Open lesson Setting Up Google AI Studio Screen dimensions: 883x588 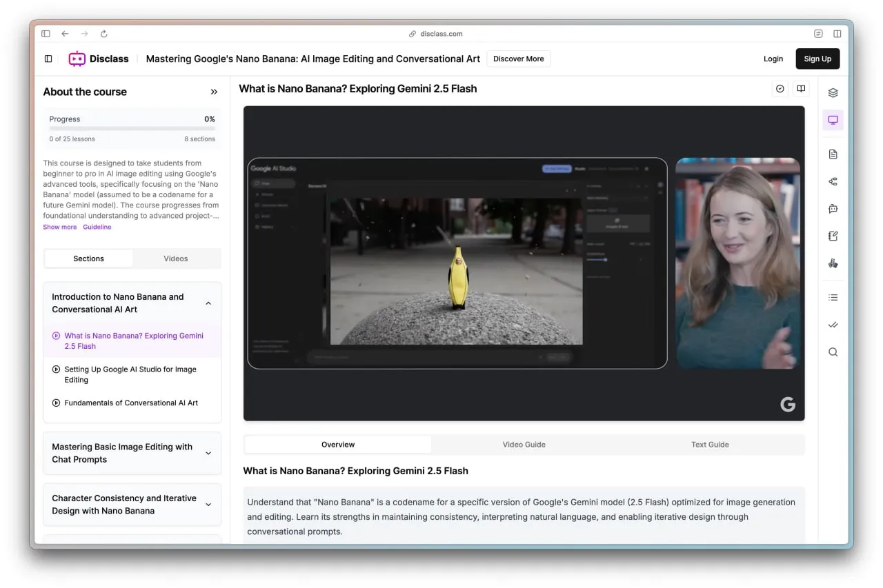coord(132,374)
